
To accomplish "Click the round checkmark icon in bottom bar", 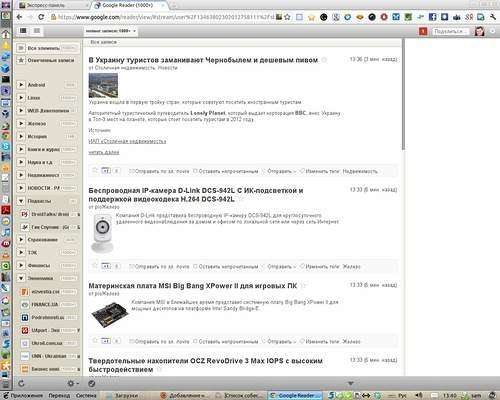I will [92, 384].
